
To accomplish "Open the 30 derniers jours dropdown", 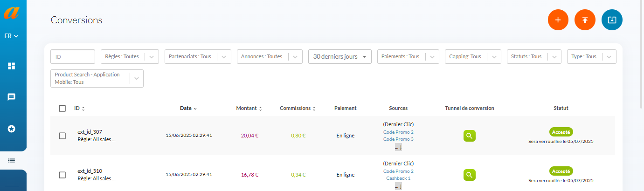I will tap(340, 56).
